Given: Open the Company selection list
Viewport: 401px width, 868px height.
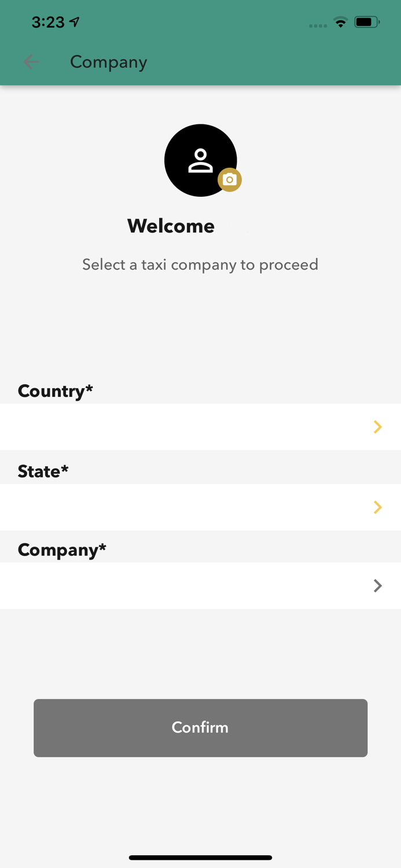Looking at the screenshot, I should point(200,586).
